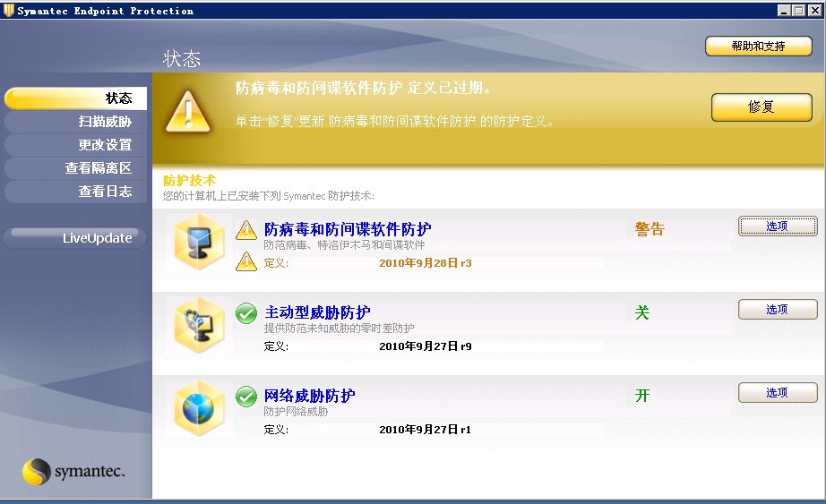Image resolution: width=826 pixels, height=504 pixels.
Task: Click the 防病毒和防间谍软件防护 heading link
Action: tap(348, 229)
